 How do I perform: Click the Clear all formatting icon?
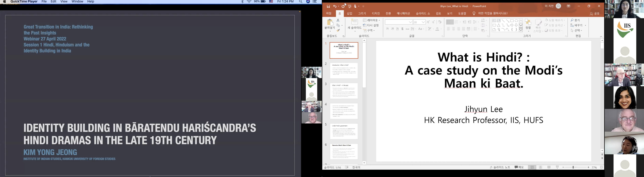(440, 22)
